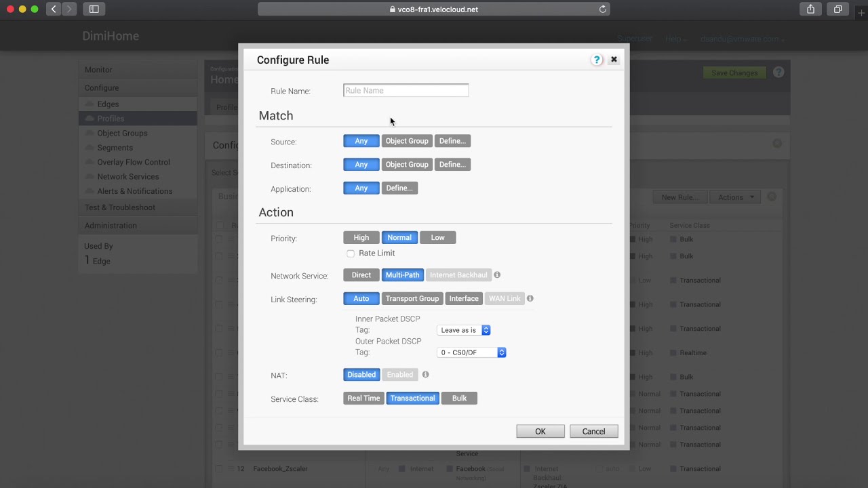Set Priority to High

point(361,238)
